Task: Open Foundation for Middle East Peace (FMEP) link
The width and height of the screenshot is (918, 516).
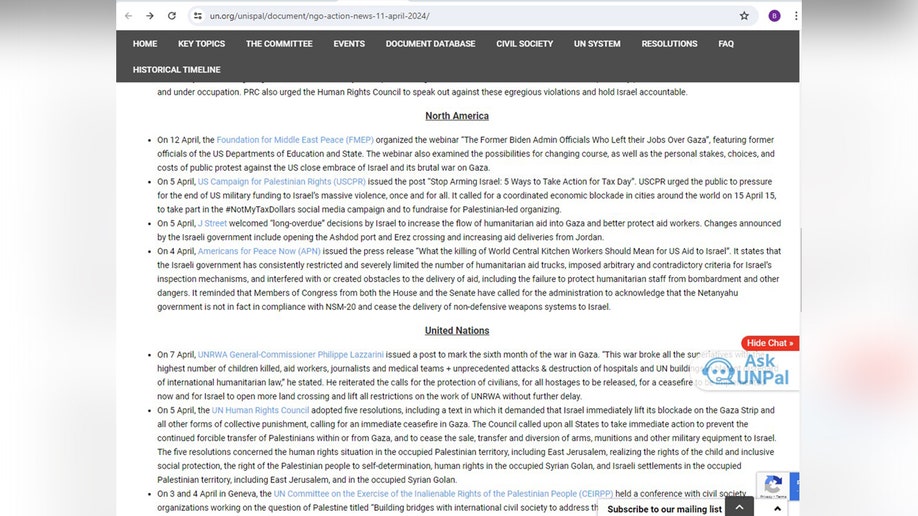Action: [x=295, y=140]
